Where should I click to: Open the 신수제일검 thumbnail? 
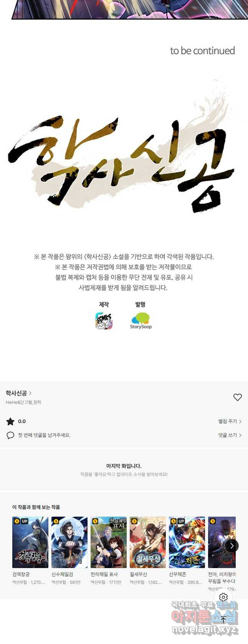(69, 542)
